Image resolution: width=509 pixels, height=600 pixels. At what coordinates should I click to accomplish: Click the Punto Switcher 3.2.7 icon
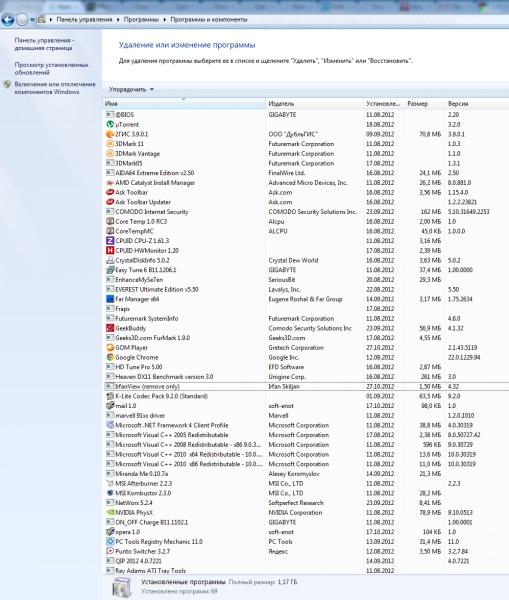[x=110, y=551]
